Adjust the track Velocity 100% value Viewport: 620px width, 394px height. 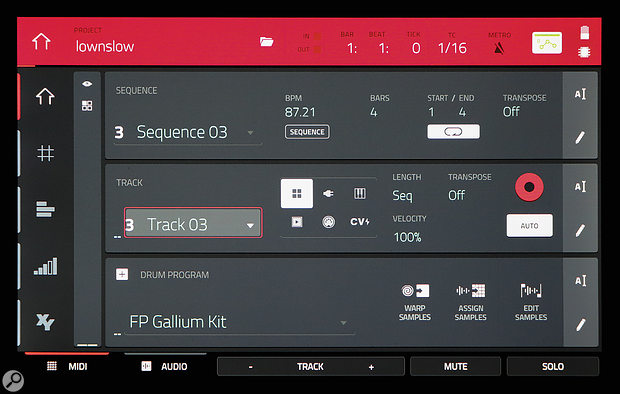coord(407,237)
